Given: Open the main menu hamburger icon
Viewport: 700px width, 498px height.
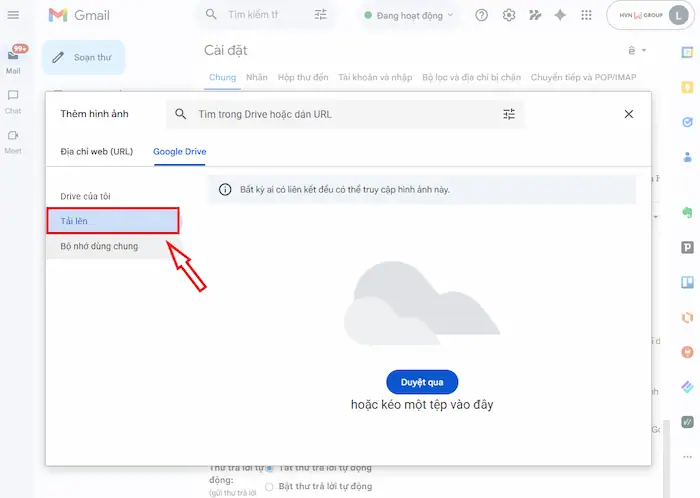Looking at the screenshot, I should coord(14,15).
